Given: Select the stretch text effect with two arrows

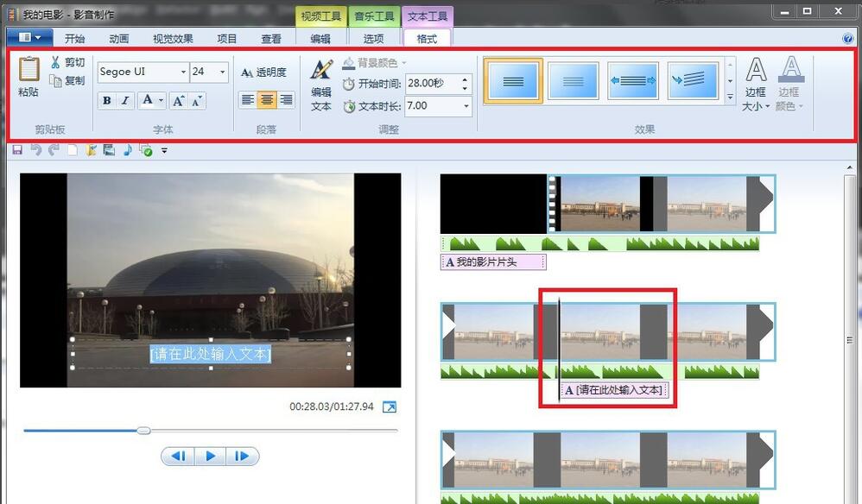Looking at the screenshot, I should click(633, 81).
